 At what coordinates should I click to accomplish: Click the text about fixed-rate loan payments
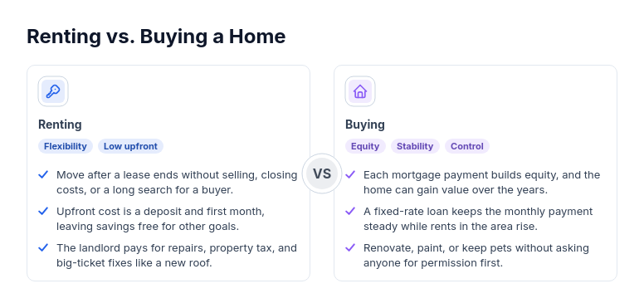tap(478, 219)
